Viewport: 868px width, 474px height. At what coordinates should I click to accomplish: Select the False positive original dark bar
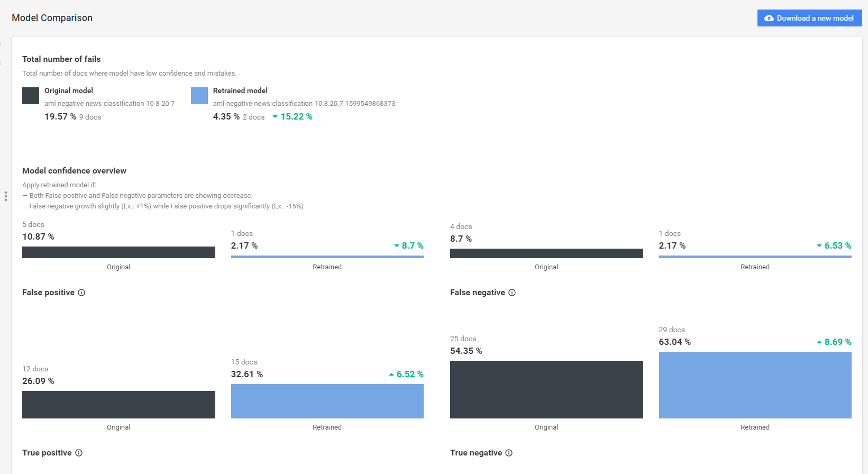click(118, 252)
